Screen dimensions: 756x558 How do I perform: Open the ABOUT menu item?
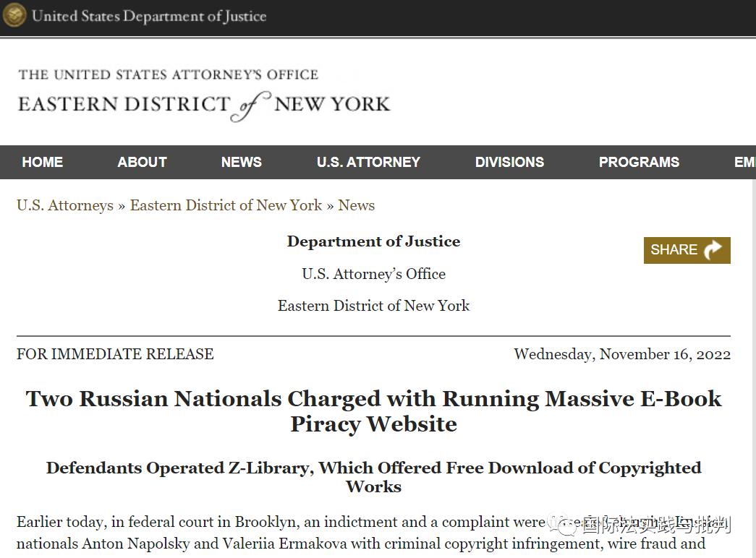click(x=143, y=162)
